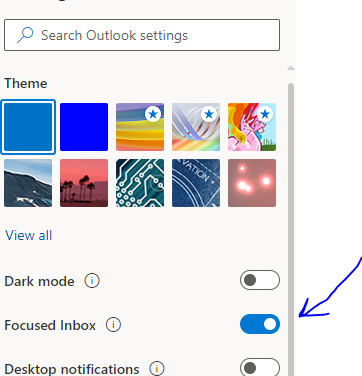
Task: Choose the silver ribbons theme thumbnail
Action: pos(196,127)
